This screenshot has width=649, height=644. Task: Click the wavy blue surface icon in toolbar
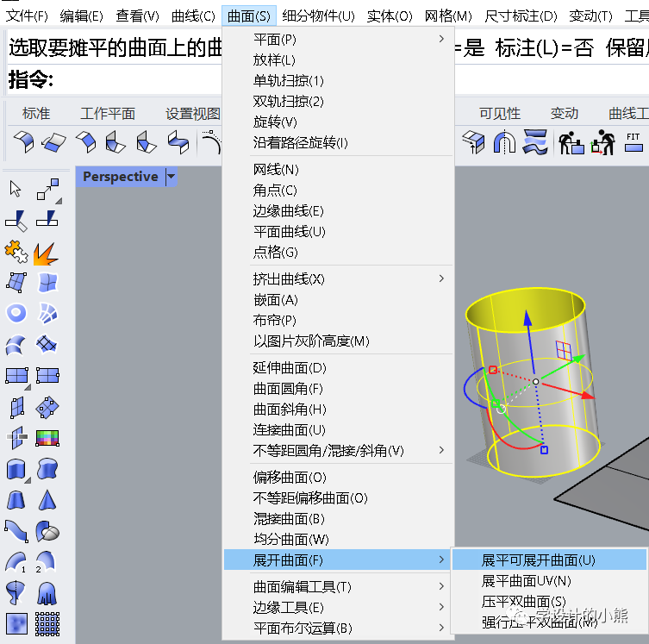point(535,141)
